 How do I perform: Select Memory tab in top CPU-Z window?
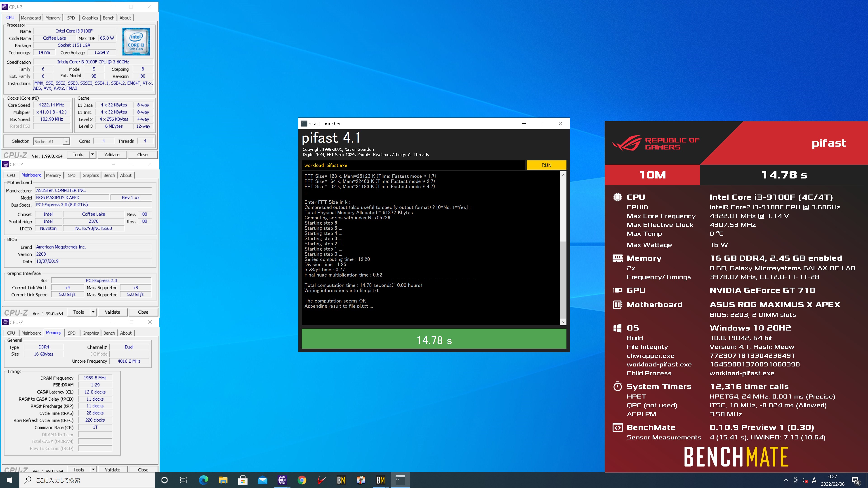pos(53,18)
